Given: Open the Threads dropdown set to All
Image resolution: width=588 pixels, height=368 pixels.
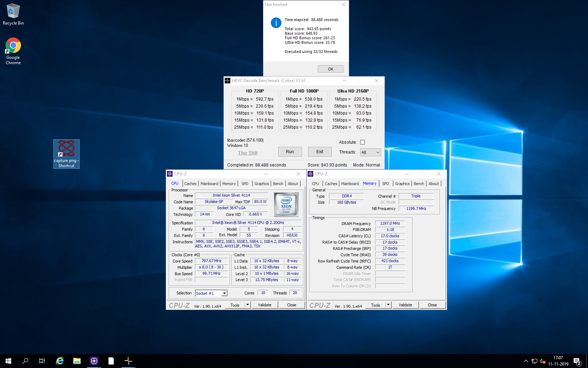Looking at the screenshot, I should pyautogui.click(x=370, y=152).
